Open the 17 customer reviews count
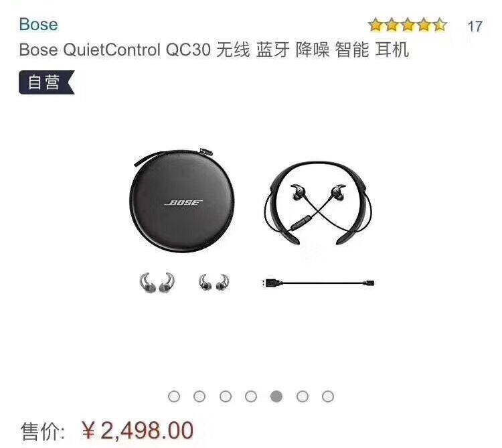 click(475, 27)
